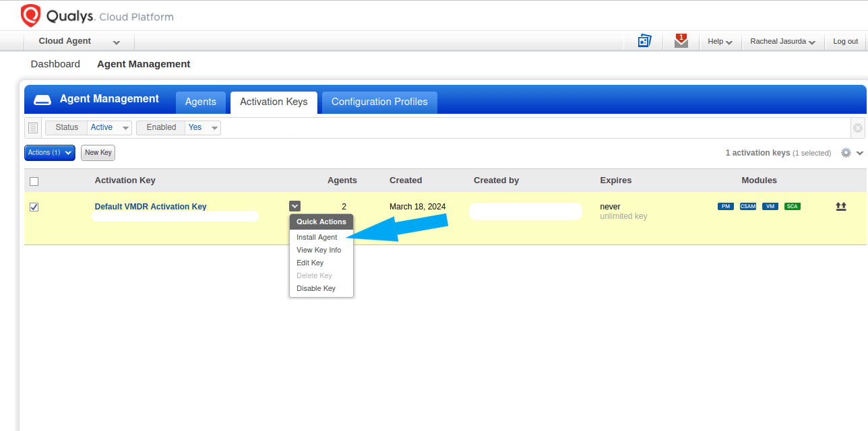Click the upgrade arrows icon in key row

pyautogui.click(x=840, y=207)
